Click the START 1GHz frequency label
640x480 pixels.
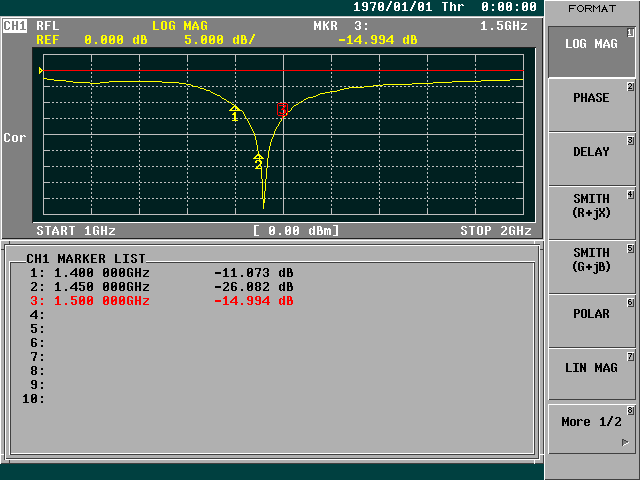click(76, 231)
